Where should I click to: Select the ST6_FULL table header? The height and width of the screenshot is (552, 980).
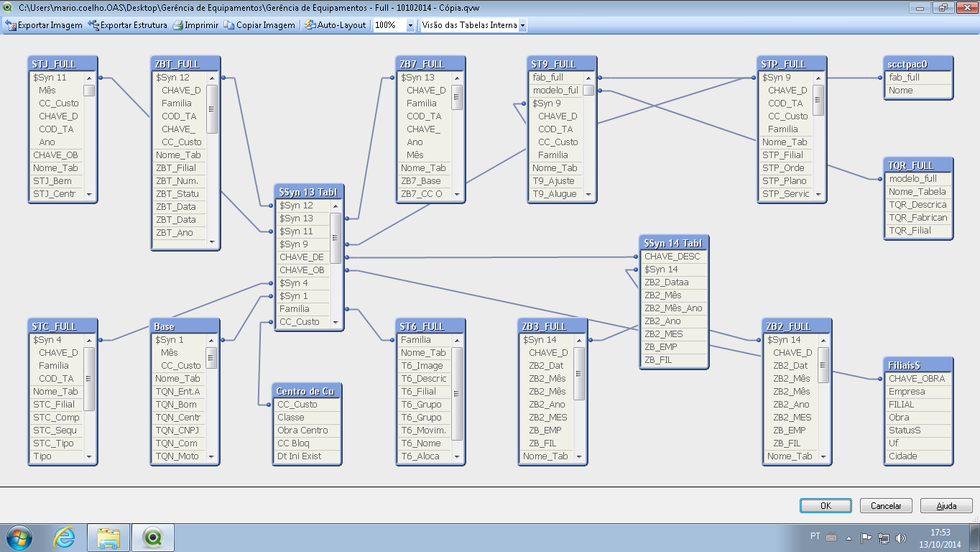point(430,326)
